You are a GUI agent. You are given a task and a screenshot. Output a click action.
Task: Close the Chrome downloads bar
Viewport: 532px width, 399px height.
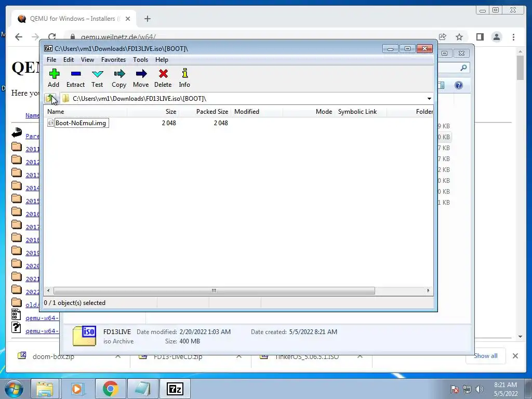[x=515, y=356]
